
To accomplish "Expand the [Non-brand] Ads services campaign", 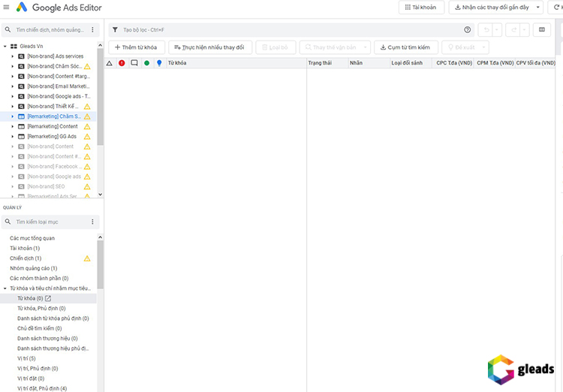I will coord(13,56).
